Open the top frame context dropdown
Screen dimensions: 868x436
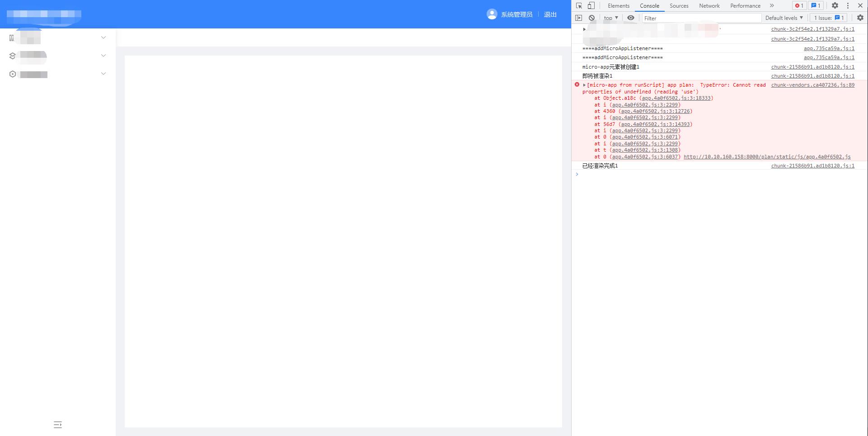610,18
